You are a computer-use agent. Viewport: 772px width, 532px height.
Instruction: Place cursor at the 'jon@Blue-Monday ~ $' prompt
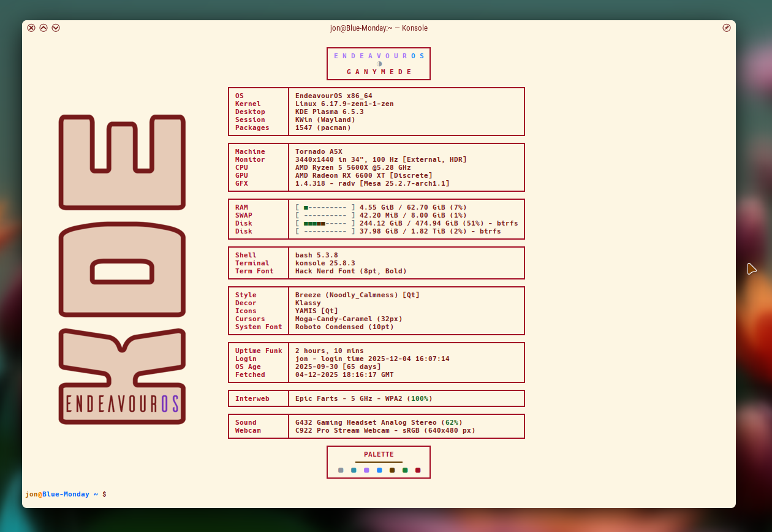66,494
